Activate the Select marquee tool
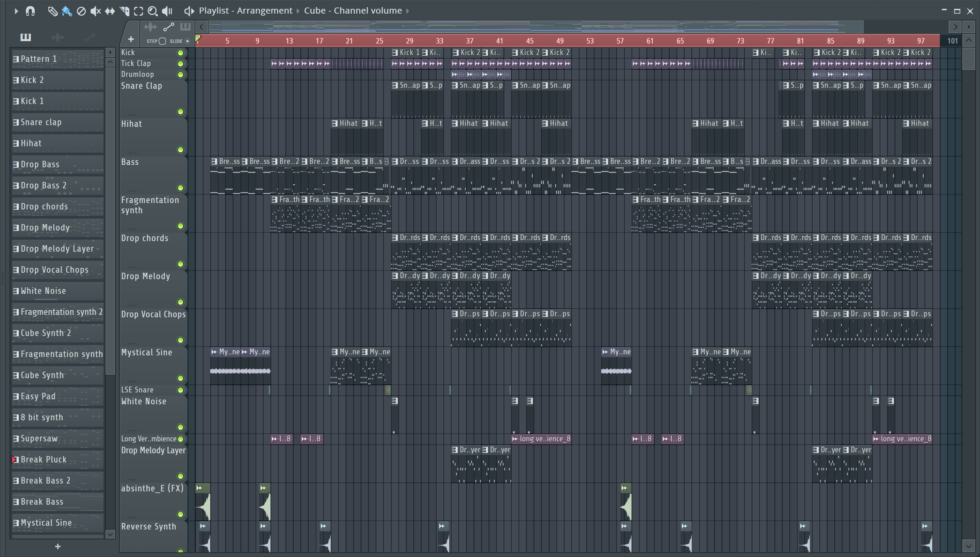This screenshot has height=557, width=980. [x=138, y=11]
